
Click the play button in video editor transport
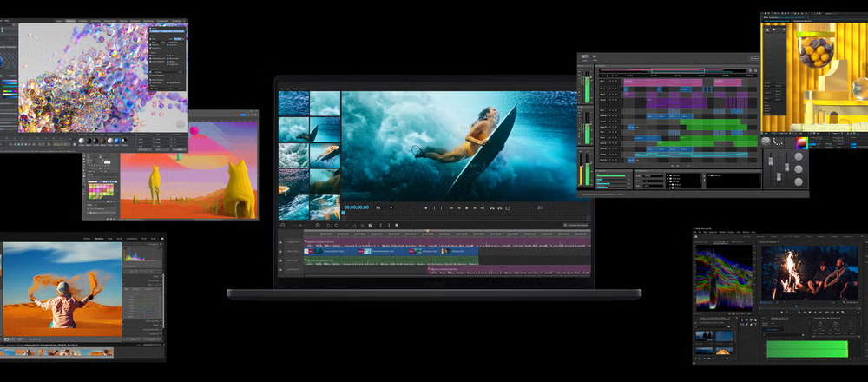[467, 208]
